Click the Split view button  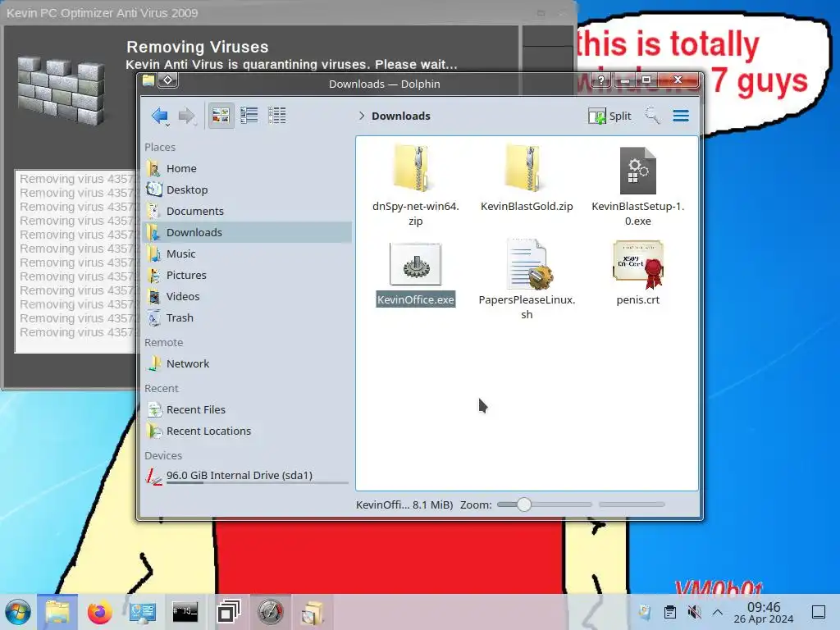pyautogui.click(x=609, y=116)
